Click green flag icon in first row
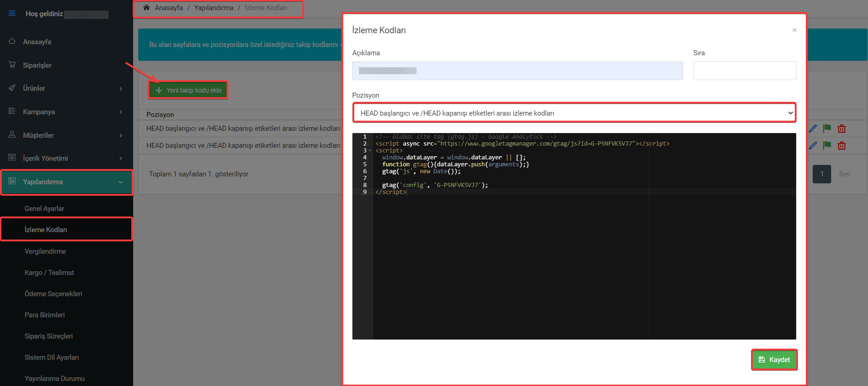The height and width of the screenshot is (386, 868). click(x=827, y=129)
